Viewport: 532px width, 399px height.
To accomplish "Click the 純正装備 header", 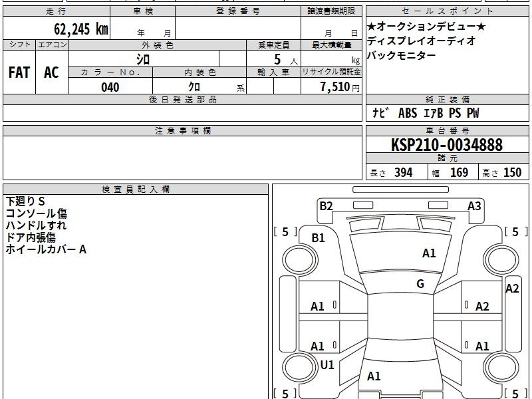I will click(x=447, y=100).
